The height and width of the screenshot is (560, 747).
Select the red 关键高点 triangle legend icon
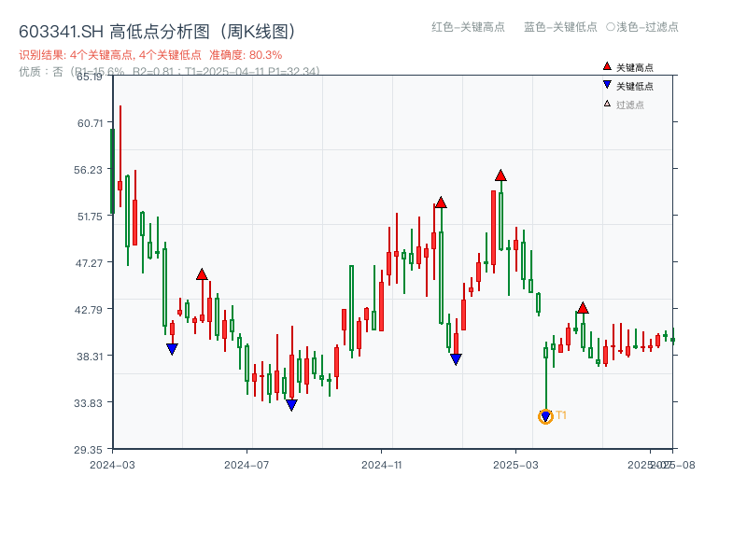[x=606, y=65]
